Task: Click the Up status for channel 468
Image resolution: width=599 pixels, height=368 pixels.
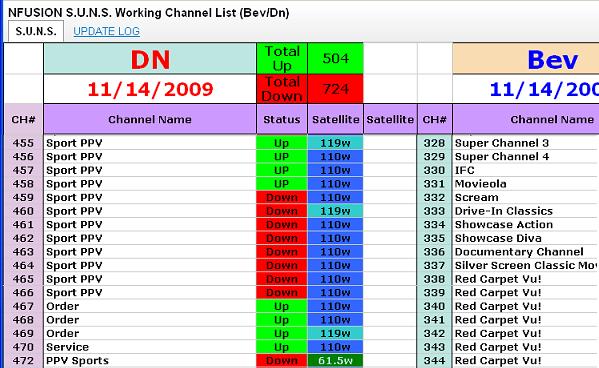Action: tap(282, 320)
